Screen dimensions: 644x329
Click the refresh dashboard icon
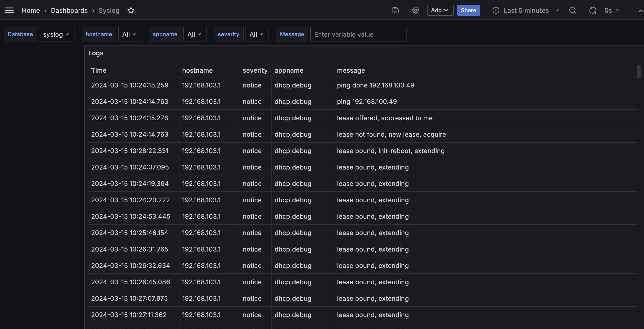(593, 10)
